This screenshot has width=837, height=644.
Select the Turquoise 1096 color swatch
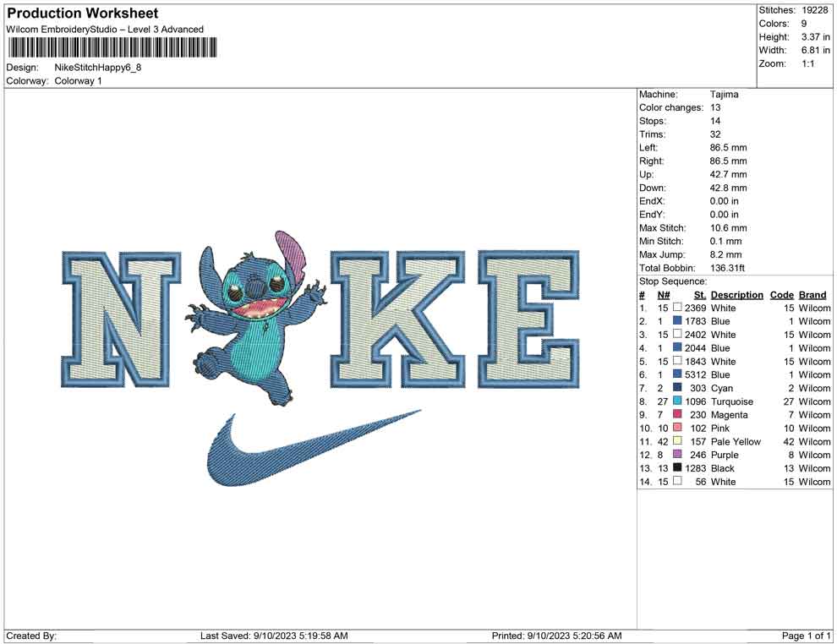[677, 401]
